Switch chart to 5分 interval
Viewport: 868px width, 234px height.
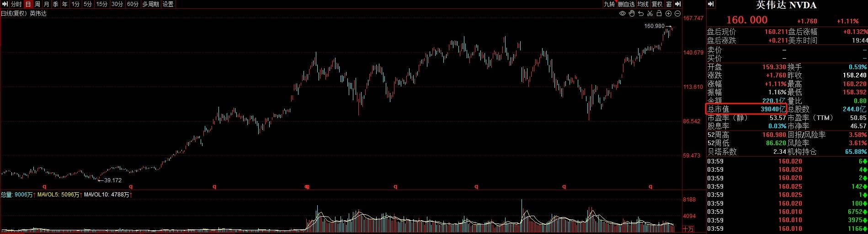[x=88, y=4]
